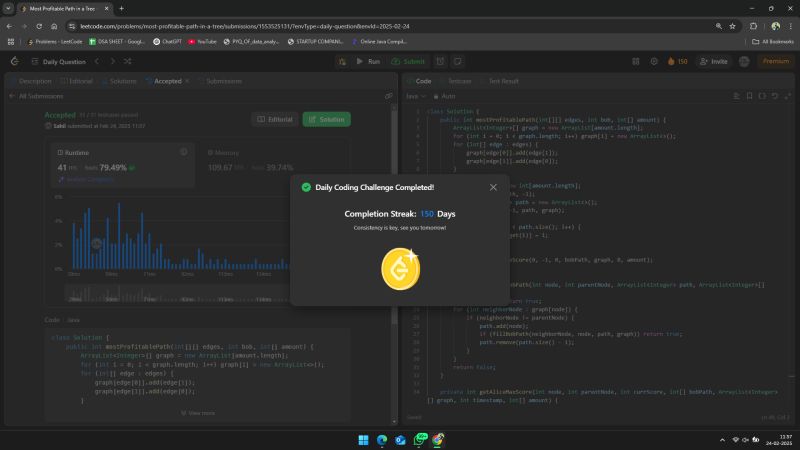Click the green Solution button
This screenshot has width=800, height=450.
coord(327,119)
